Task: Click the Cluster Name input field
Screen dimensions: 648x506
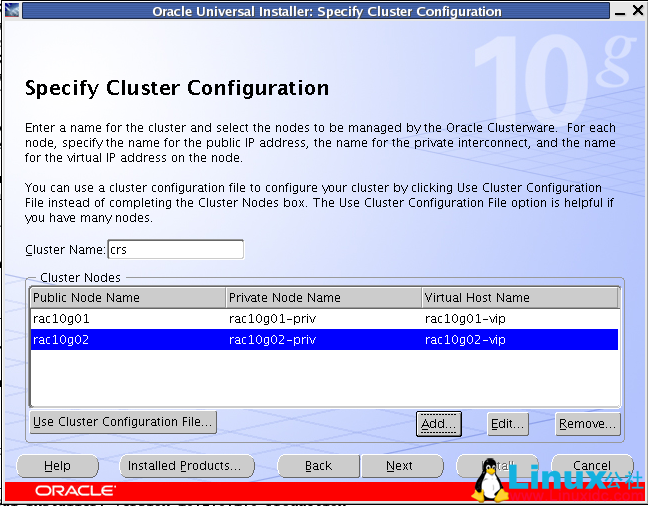Action: pos(176,249)
